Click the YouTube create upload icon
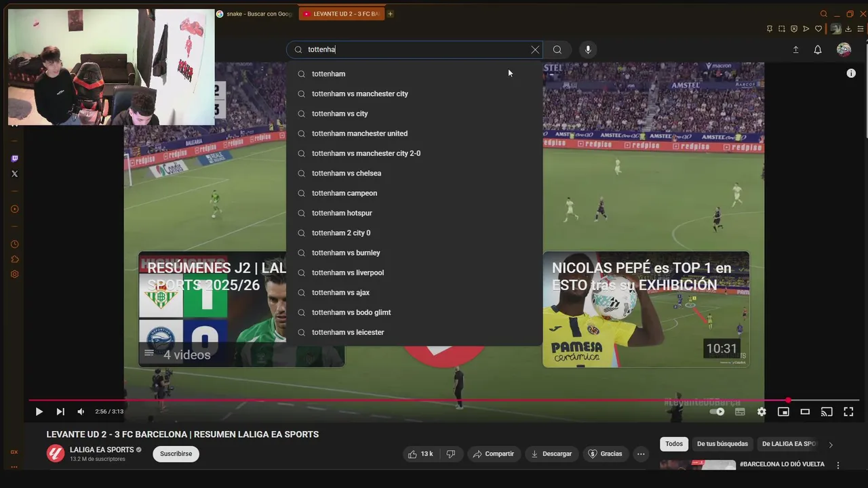868x488 pixels. [x=795, y=49]
